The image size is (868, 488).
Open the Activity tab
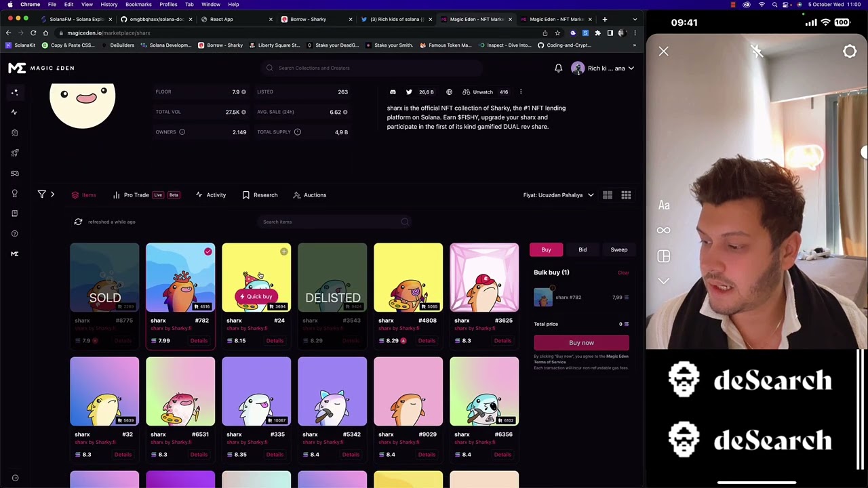pyautogui.click(x=210, y=195)
